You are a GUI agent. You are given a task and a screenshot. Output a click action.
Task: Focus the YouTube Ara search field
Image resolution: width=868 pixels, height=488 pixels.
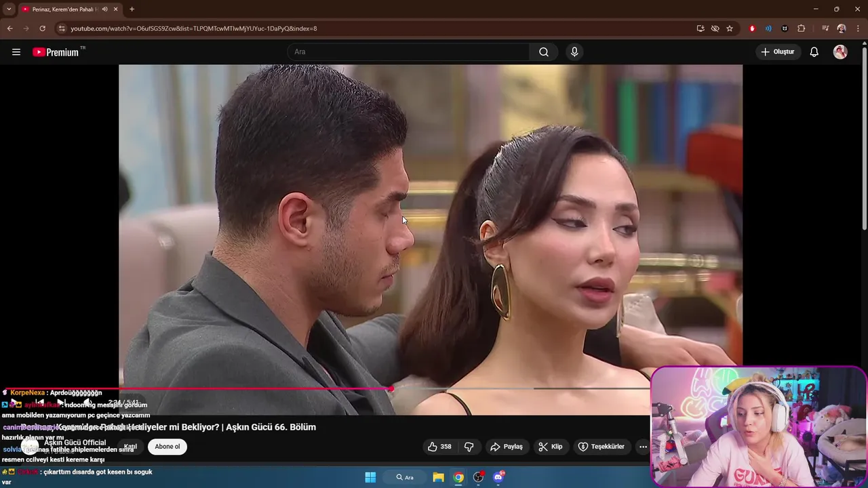pyautogui.click(x=409, y=52)
